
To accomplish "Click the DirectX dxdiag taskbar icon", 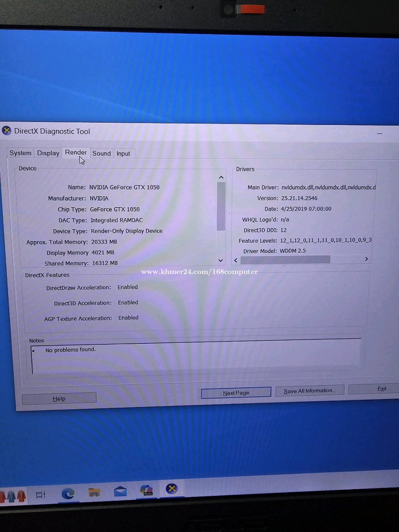I will [x=172, y=489].
